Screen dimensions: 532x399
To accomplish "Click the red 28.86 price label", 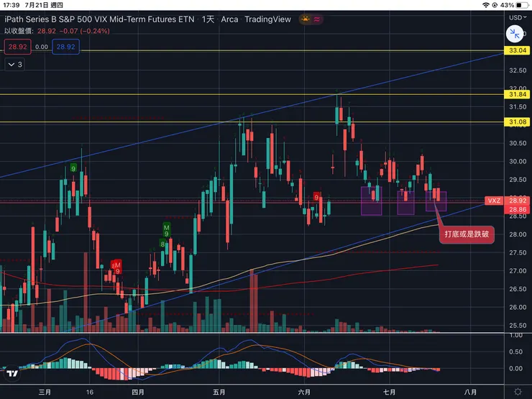I will point(518,209).
